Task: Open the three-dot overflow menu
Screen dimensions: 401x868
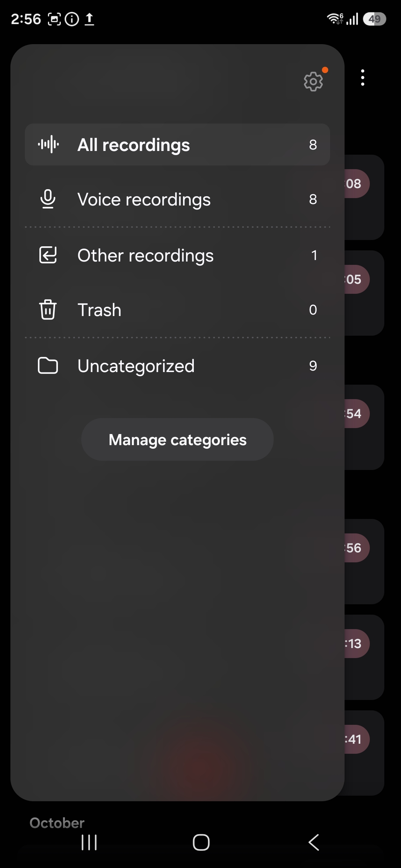Action: [x=362, y=78]
